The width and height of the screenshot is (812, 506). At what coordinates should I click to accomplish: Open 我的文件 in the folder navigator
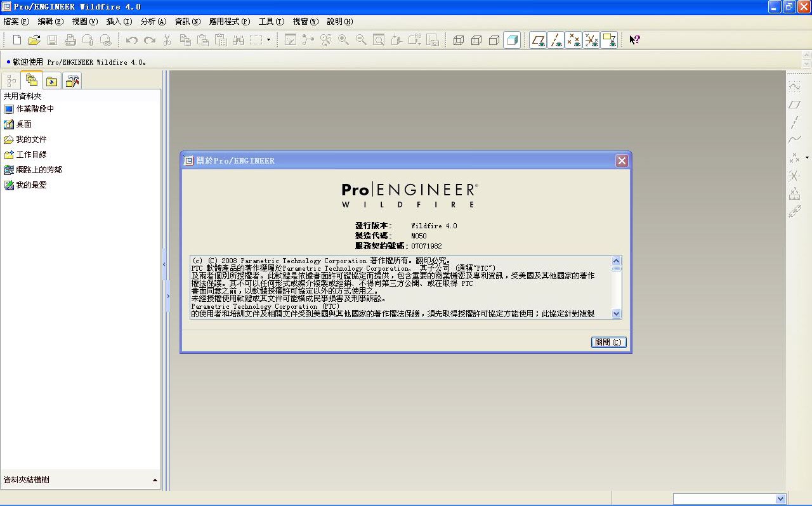[30, 139]
